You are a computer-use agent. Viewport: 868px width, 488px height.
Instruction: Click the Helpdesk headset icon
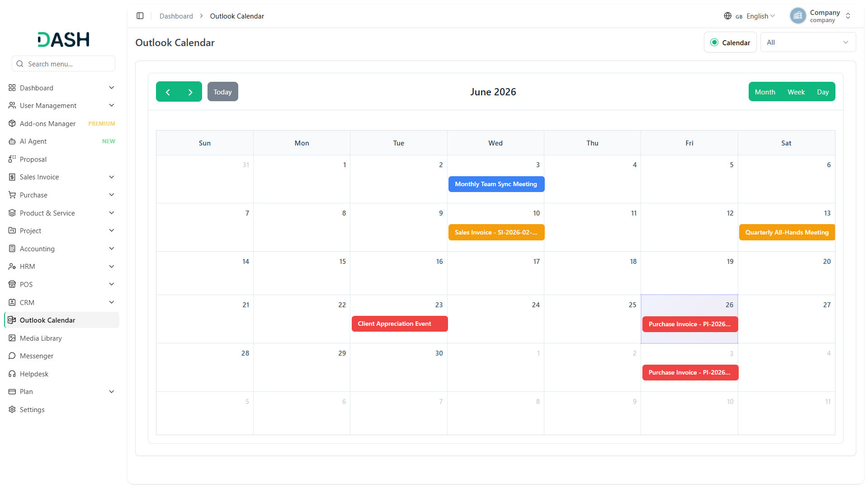pos(12,374)
